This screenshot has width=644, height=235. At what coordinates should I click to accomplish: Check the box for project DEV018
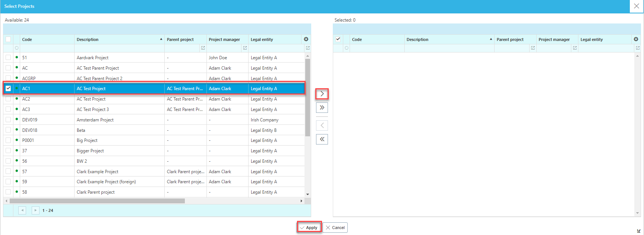(8, 130)
